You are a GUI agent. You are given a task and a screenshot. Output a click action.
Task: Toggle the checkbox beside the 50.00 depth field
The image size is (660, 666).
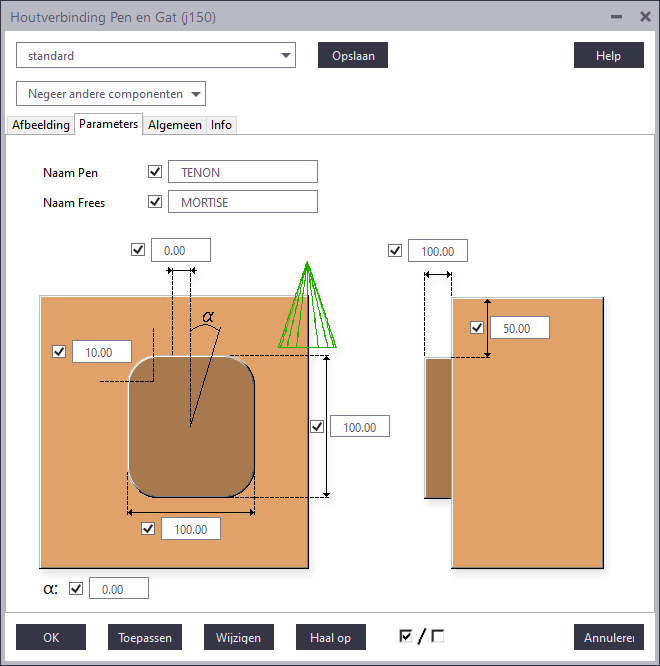(477, 328)
